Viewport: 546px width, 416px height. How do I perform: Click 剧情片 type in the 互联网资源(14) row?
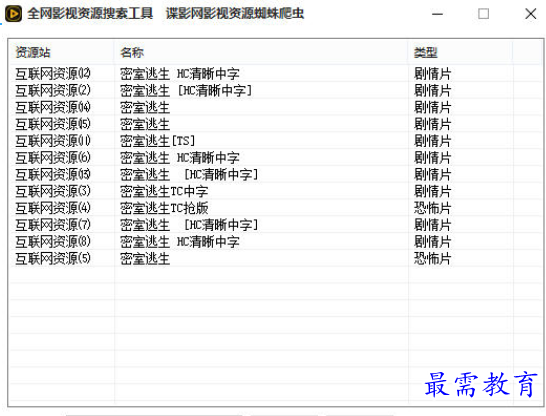point(432,107)
